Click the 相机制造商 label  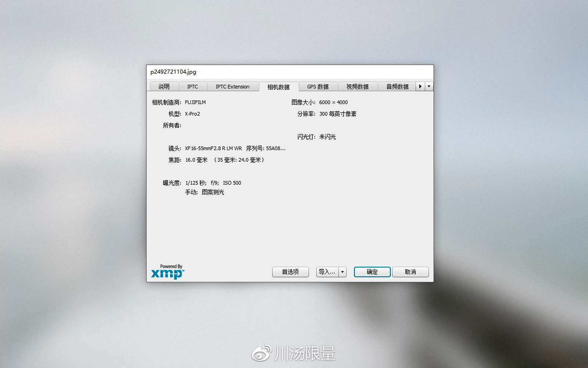166,102
